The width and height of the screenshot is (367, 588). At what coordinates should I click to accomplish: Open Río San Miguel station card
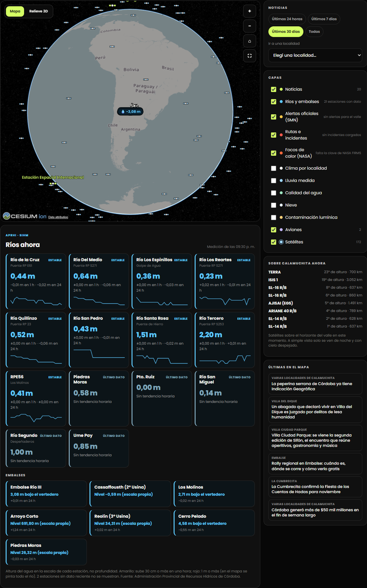point(225,399)
